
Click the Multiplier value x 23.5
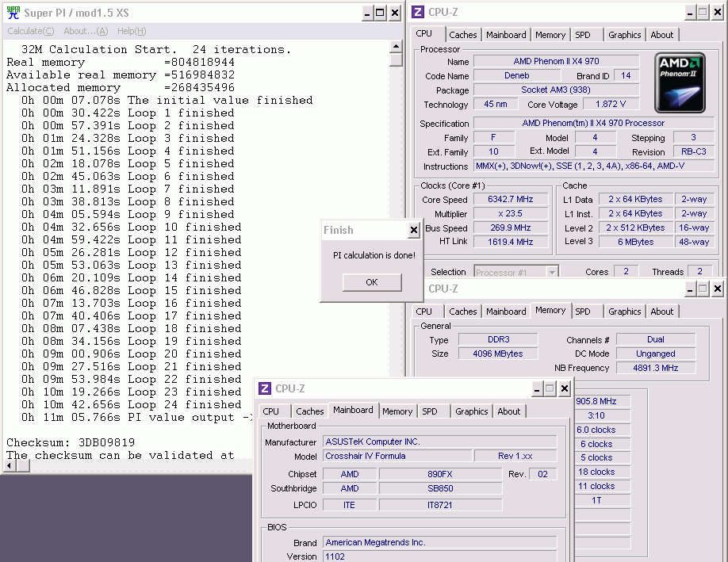tap(510, 213)
